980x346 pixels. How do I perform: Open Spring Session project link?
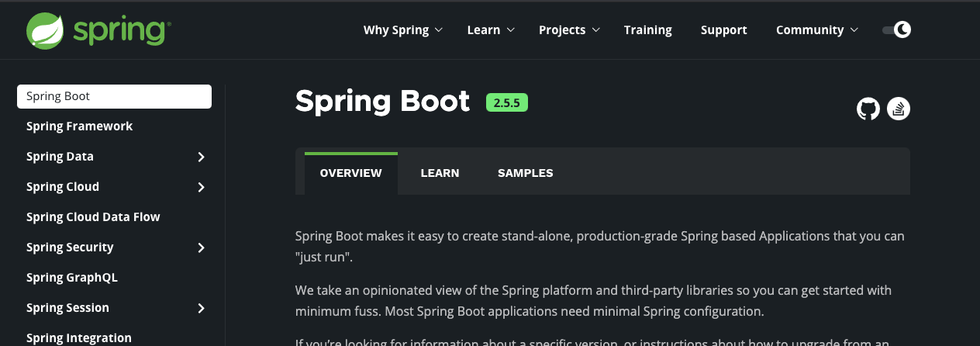pyautogui.click(x=67, y=308)
